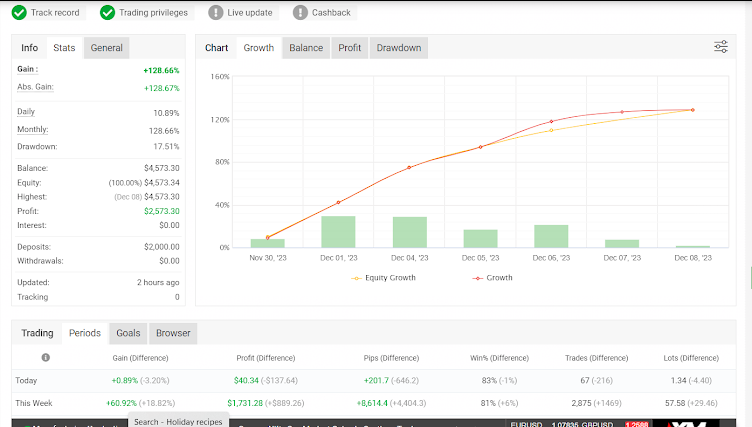This screenshot has height=427, width=752.
Task: Click the Balance $4,573.30 value
Action: [162, 168]
